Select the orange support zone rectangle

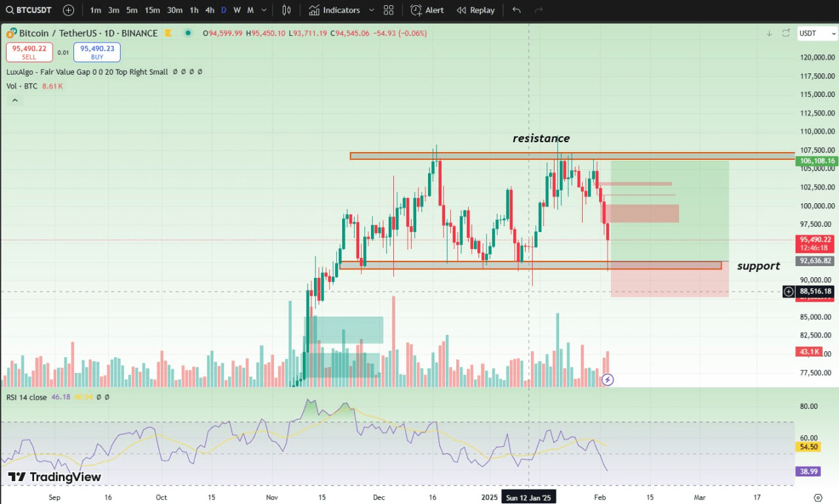(x=530, y=265)
